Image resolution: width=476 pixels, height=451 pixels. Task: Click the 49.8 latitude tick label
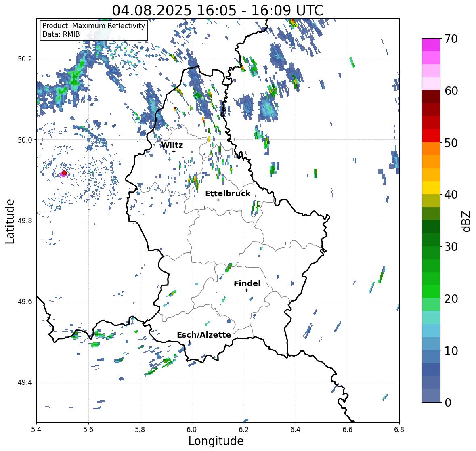click(25, 220)
